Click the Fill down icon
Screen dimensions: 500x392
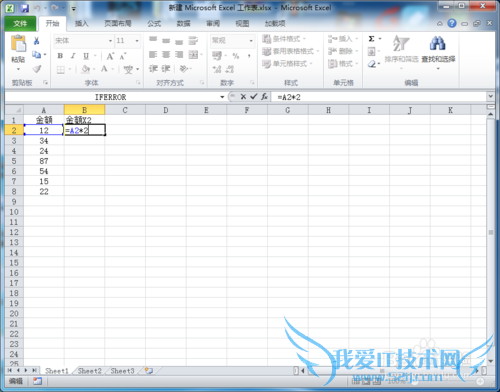(371, 51)
